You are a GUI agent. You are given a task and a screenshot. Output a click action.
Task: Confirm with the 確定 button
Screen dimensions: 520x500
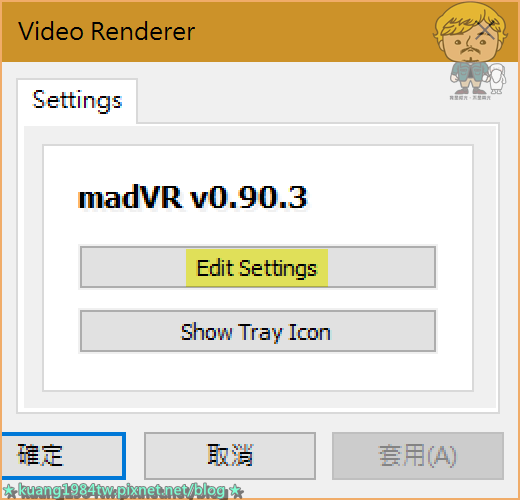63,455
